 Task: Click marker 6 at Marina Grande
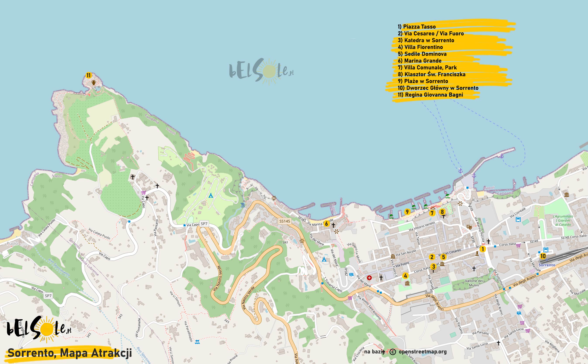[326, 224]
